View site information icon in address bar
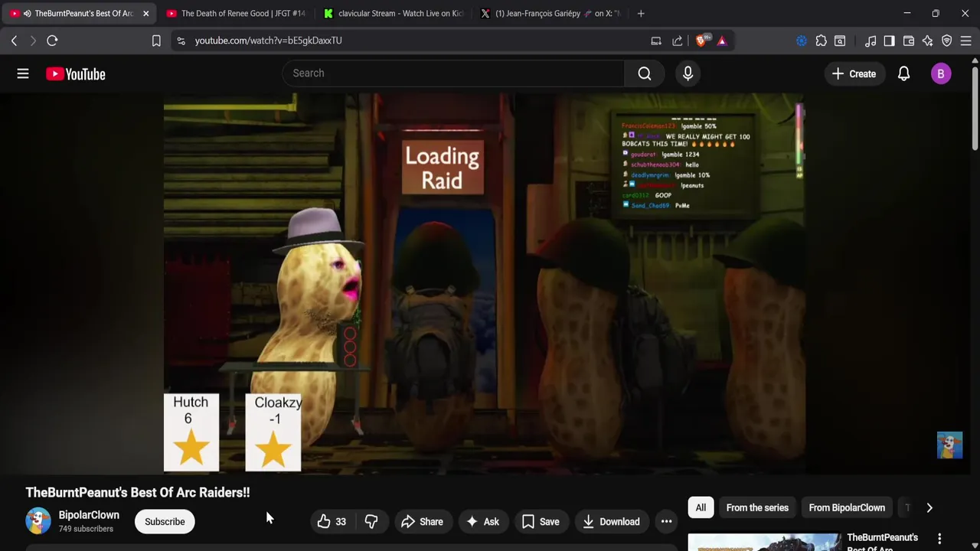The image size is (980, 551). 181,41
